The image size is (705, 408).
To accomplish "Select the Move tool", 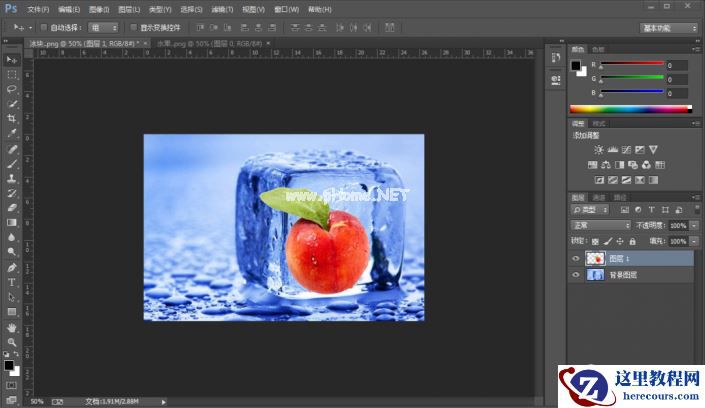I will pos(12,59).
